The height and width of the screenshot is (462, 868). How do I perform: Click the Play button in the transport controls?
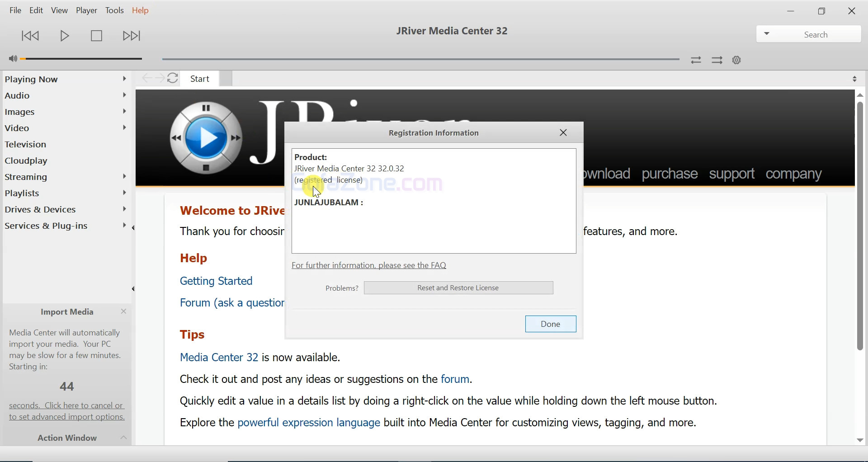[65, 36]
